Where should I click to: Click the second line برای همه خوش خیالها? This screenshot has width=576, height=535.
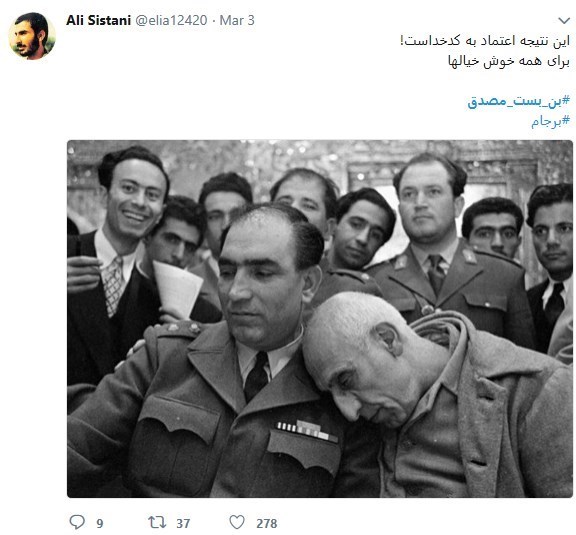coord(509,61)
